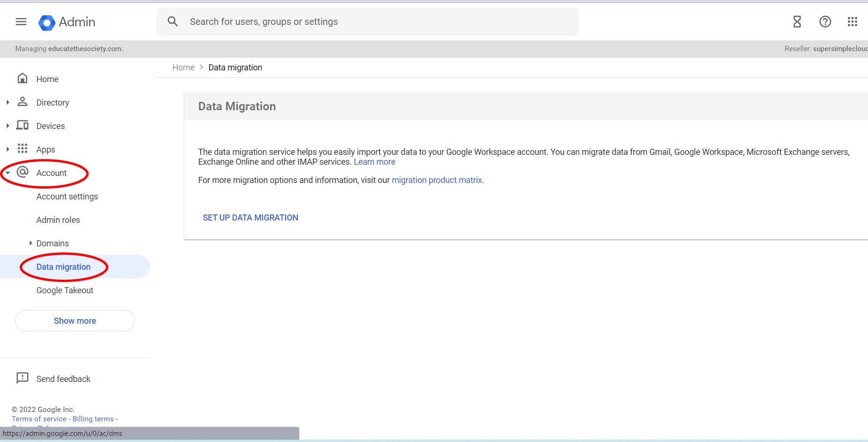Viewport: 868px width, 442px height.
Task: Expand the Apps section arrow
Action: 8,149
